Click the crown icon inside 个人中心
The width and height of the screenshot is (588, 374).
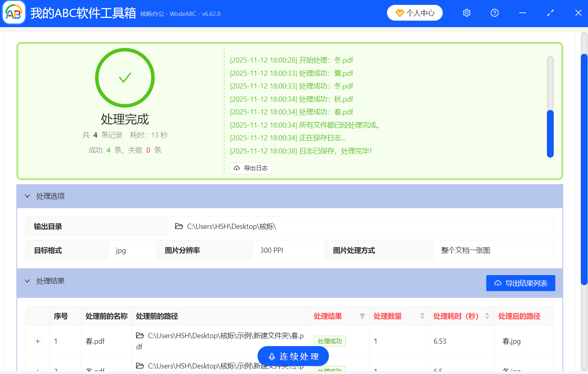[399, 12]
